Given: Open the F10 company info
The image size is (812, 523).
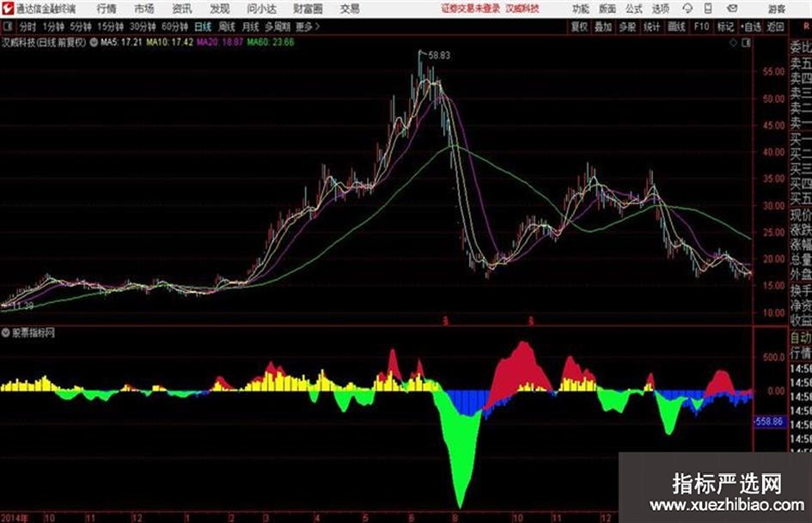Looking at the screenshot, I should tap(701, 27).
